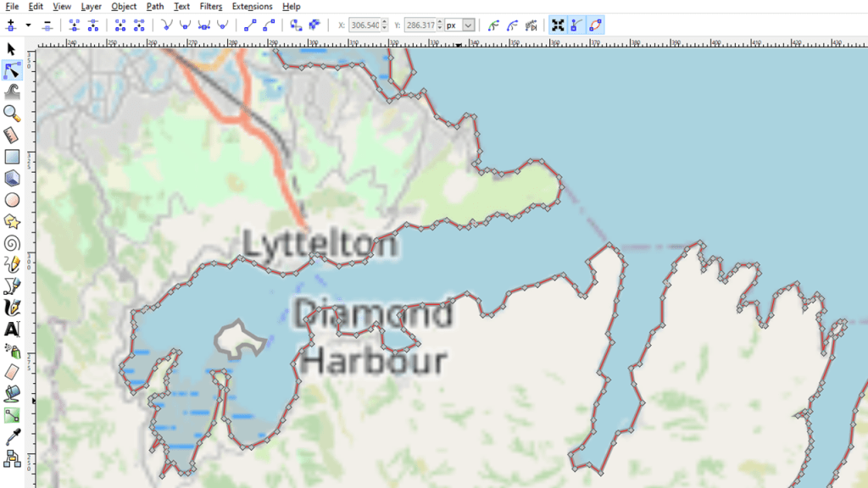
Task: Expand the insert node dropdown arrow
Action: click(x=28, y=25)
